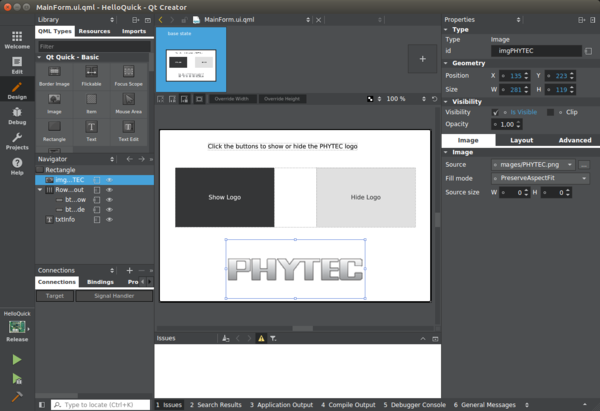Toggle visibility of bt...de item
The image size is (600, 411).
(109, 210)
